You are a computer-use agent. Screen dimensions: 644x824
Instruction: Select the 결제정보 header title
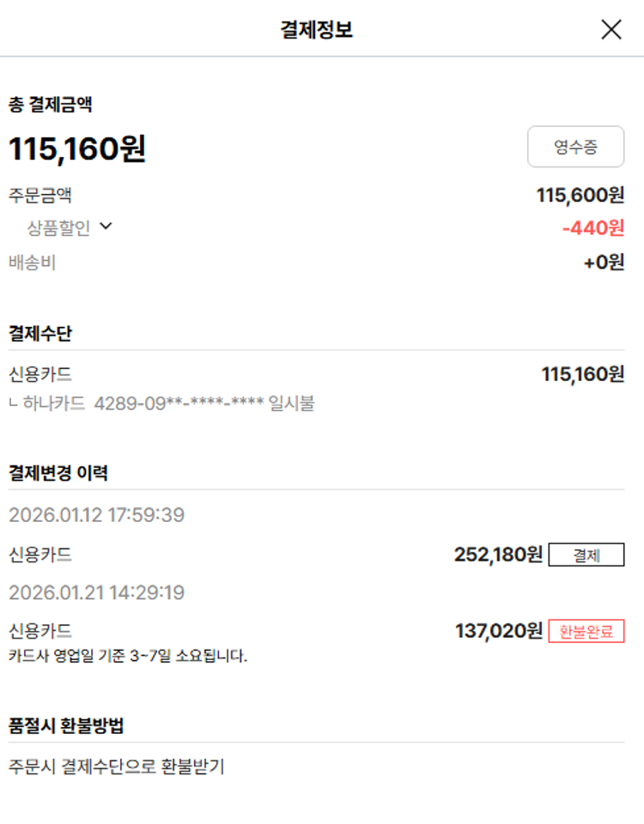(316, 30)
